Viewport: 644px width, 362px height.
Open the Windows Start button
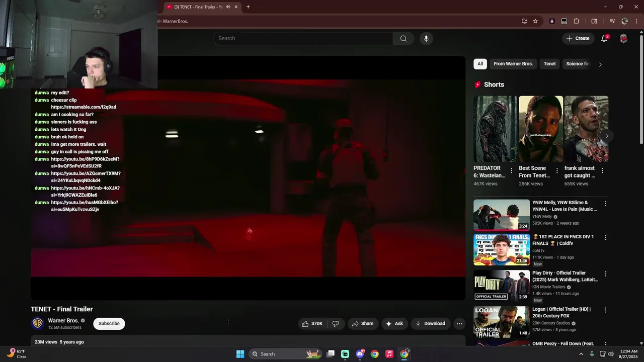point(240,354)
